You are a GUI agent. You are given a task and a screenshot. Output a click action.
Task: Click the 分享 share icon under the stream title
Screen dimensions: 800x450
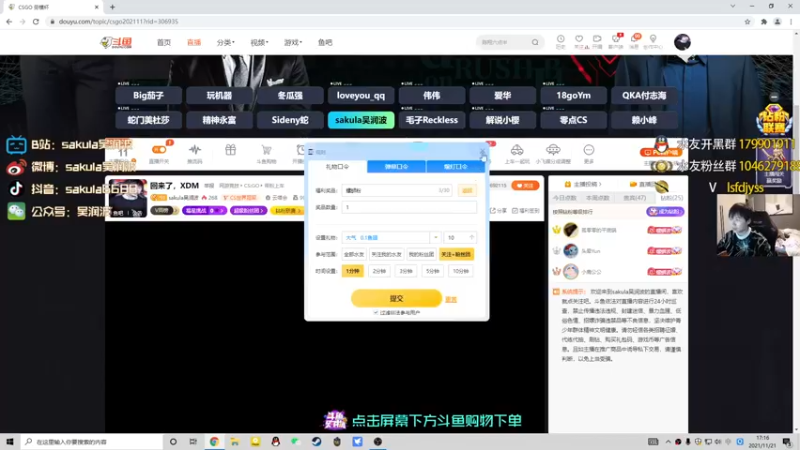499,210
